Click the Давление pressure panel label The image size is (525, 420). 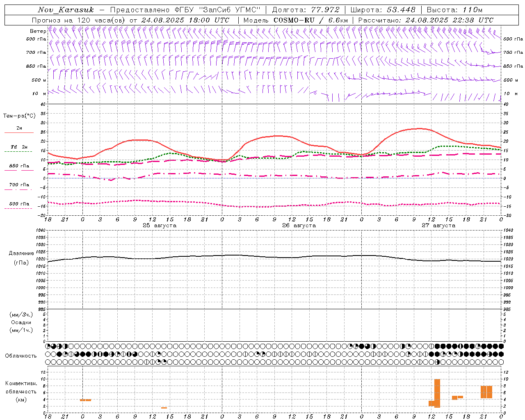click(x=21, y=253)
